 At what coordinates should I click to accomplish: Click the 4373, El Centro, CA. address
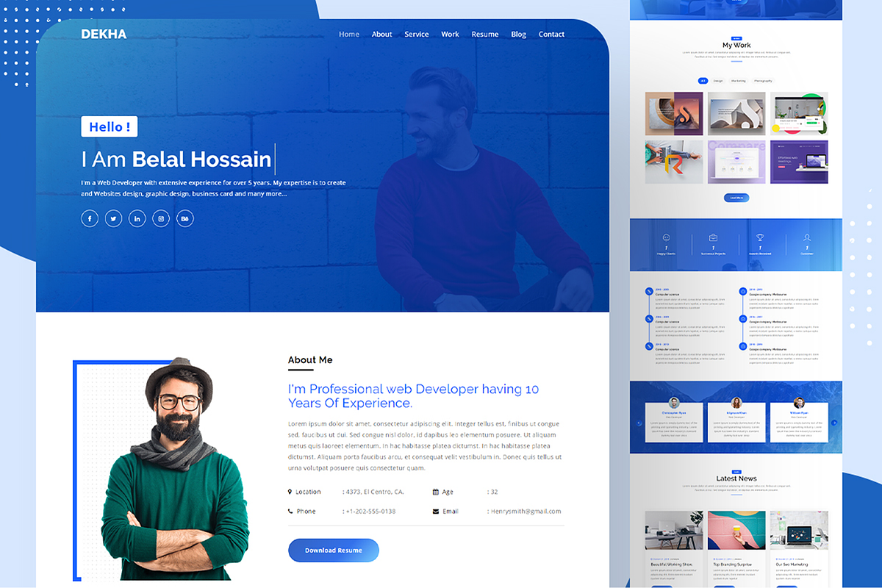374,492
